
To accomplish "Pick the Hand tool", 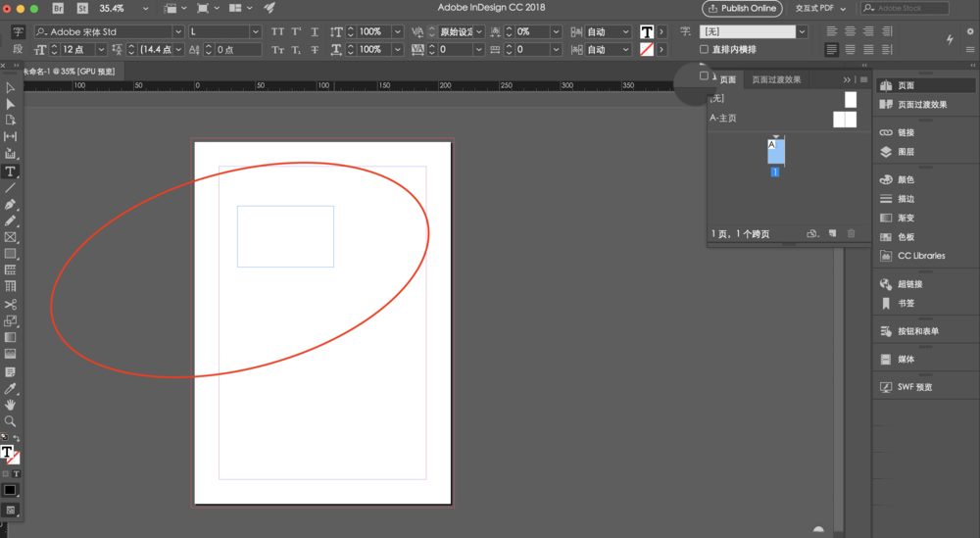I will click(x=10, y=405).
